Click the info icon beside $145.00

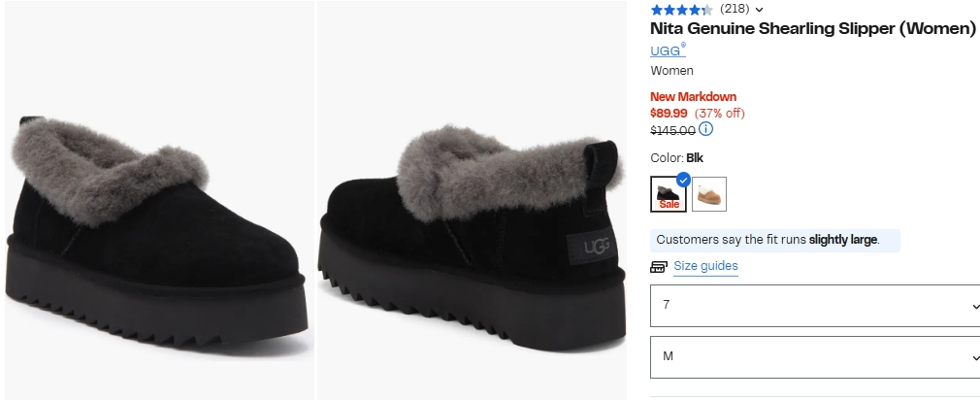click(705, 129)
